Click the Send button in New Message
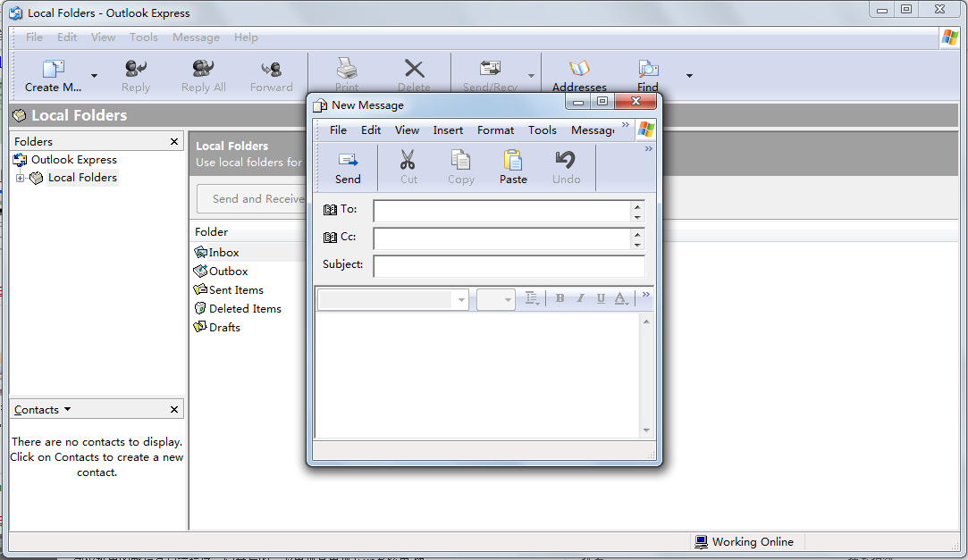The image size is (968, 560). 348,167
